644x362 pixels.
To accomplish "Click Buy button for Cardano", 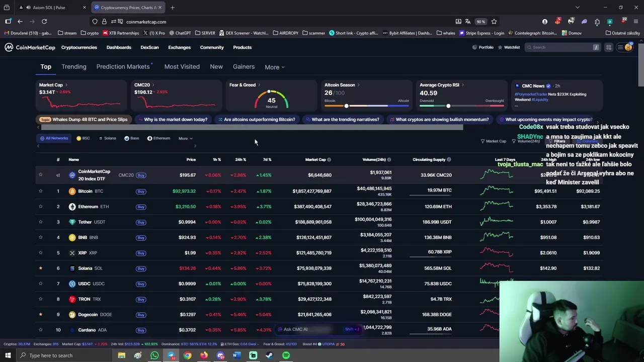I will [141, 330].
